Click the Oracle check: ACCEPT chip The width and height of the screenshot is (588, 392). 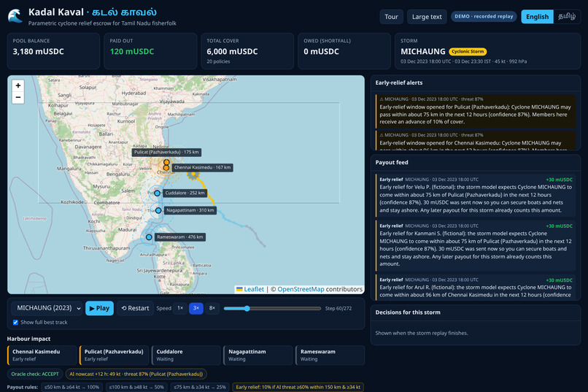pyautogui.click(x=35, y=374)
